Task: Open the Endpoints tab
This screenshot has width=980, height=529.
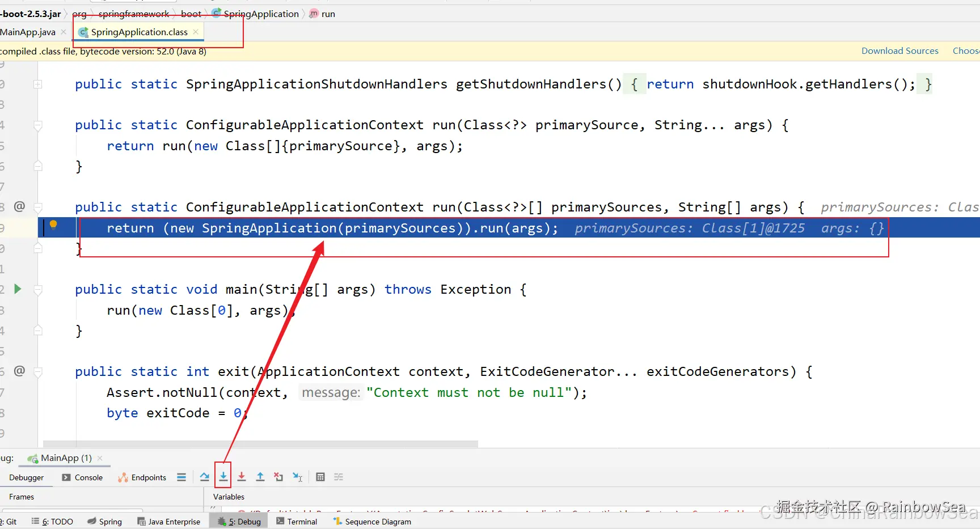Action: click(x=142, y=477)
